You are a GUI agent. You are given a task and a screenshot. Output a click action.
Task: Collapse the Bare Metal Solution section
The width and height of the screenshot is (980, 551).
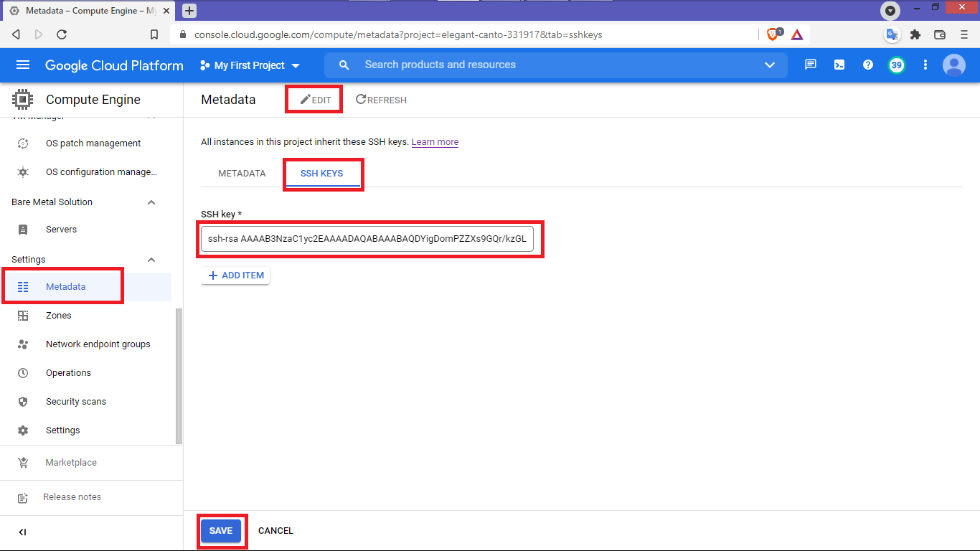pos(151,202)
